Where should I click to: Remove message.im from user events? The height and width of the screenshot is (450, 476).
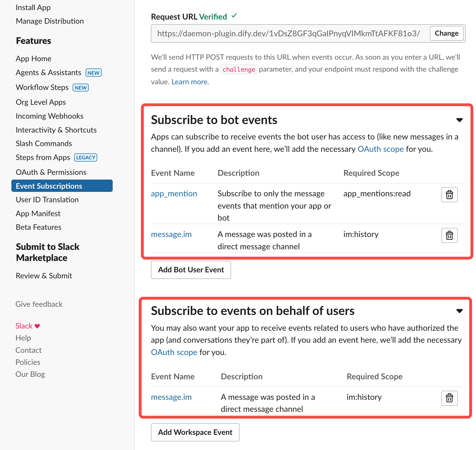(x=449, y=398)
